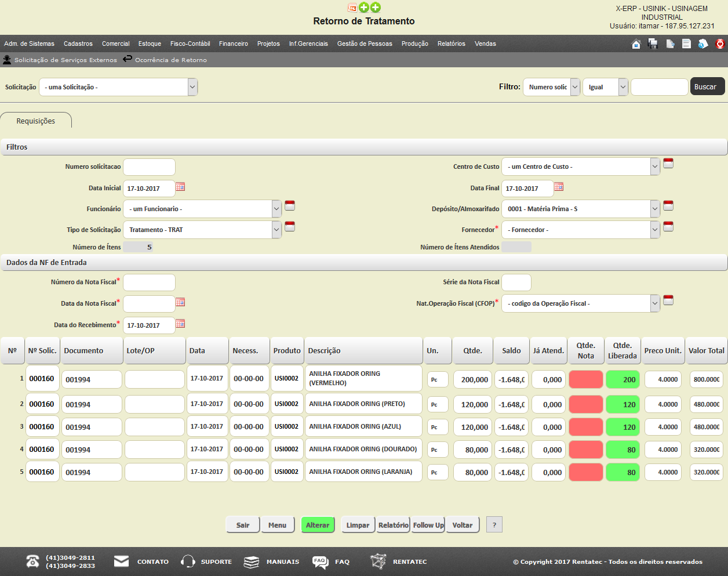Open the Produção menu
728x576 pixels.
click(415, 44)
